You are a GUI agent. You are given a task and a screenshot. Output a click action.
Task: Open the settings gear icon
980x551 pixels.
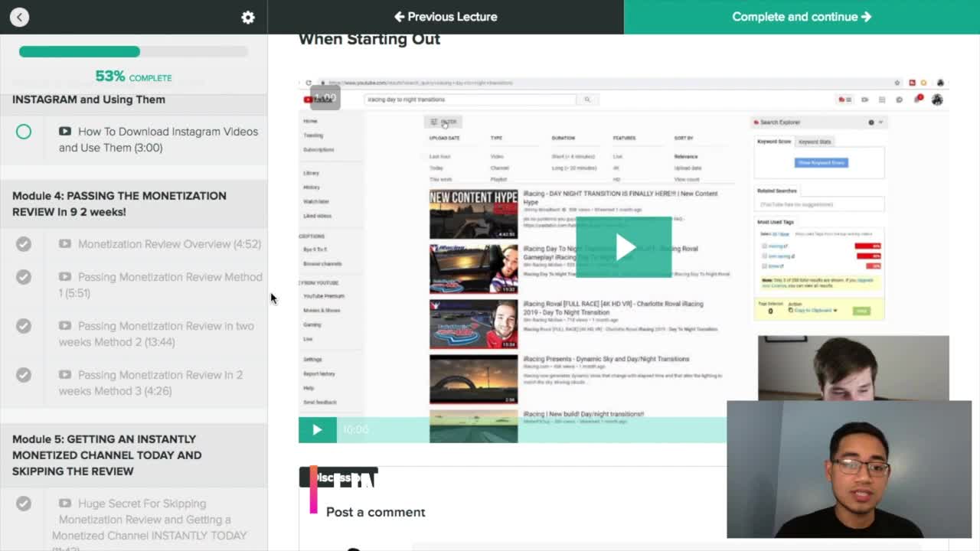coord(248,17)
